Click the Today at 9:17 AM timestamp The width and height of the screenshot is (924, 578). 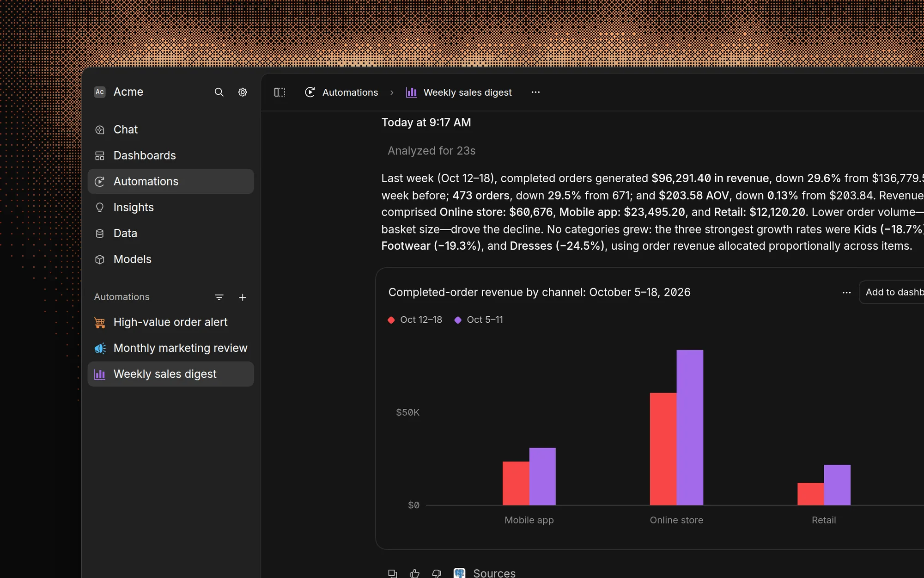tap(426, 123)
